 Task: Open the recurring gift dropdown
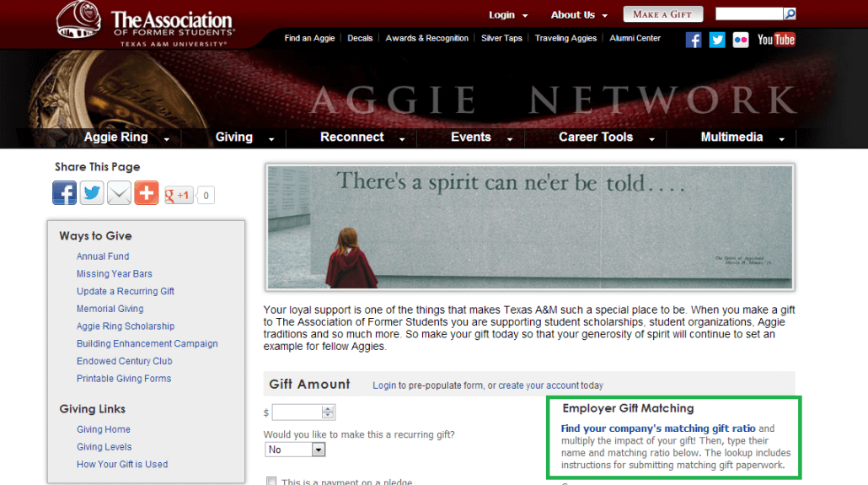[x=295, y=450]
